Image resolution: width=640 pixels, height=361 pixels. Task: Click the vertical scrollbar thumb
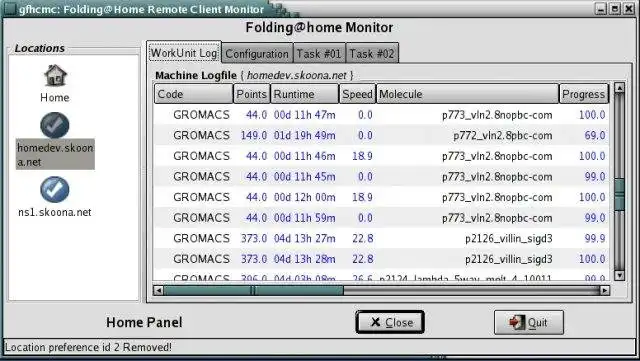(x=619, y=194)
